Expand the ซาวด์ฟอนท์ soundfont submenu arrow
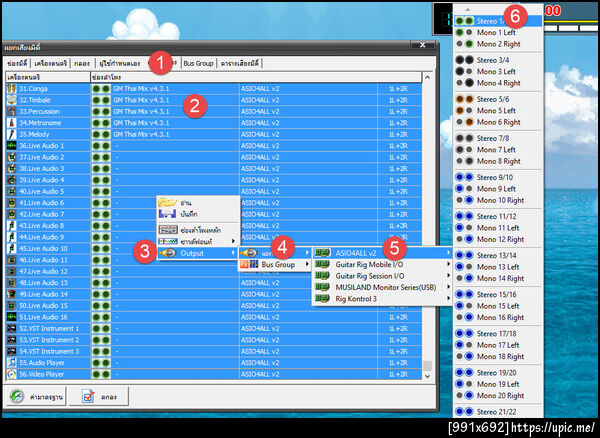600x438 pixels. [x=233, y=241]
